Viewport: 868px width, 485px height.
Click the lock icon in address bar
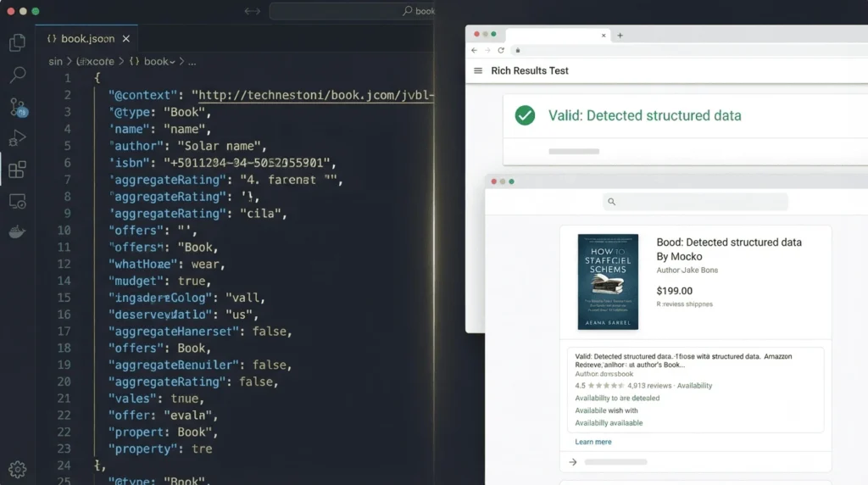coord(518,50)
